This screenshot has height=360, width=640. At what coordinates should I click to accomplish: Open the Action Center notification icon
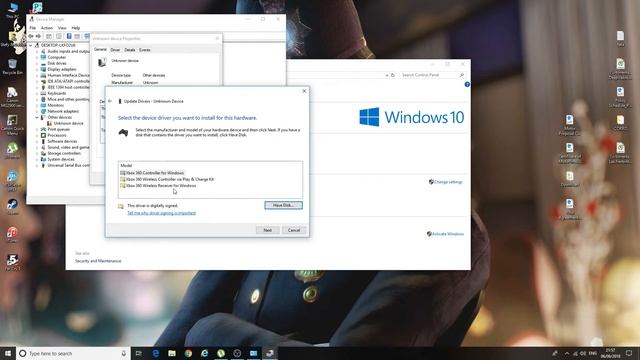coord(629,353)
